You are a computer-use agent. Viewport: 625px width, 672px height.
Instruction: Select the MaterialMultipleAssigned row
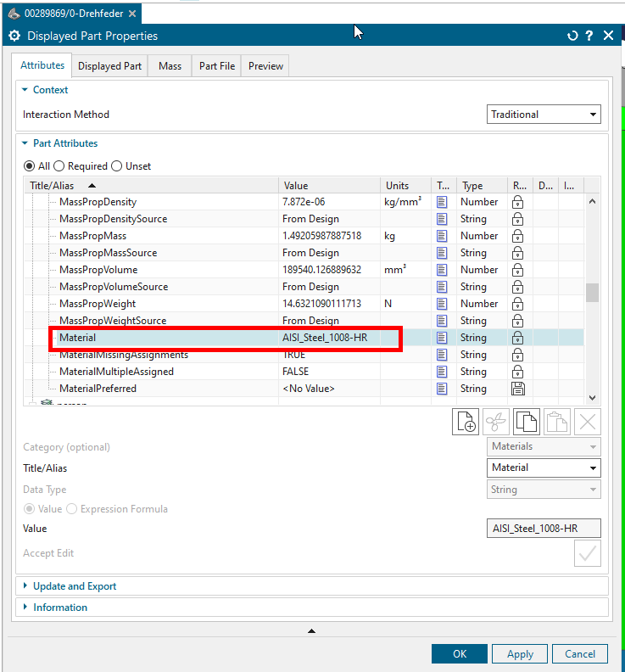(x=304, y=372)
